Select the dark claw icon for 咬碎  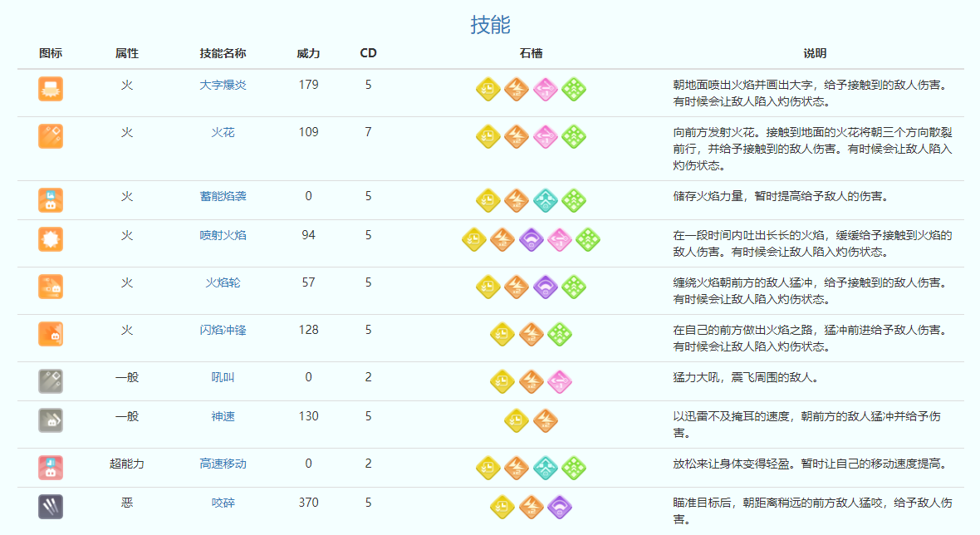tap(51, 507)
